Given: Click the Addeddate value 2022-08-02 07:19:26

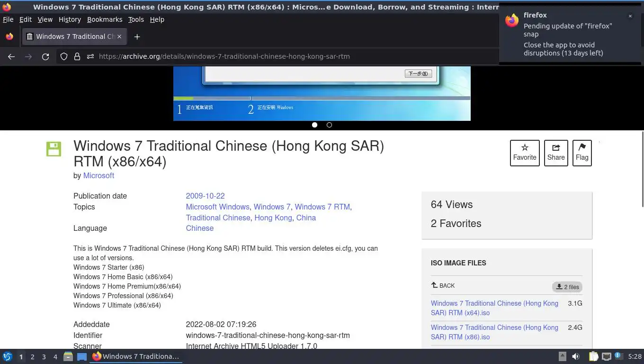Looking at the screenshot, I should (x=221, y=324).
